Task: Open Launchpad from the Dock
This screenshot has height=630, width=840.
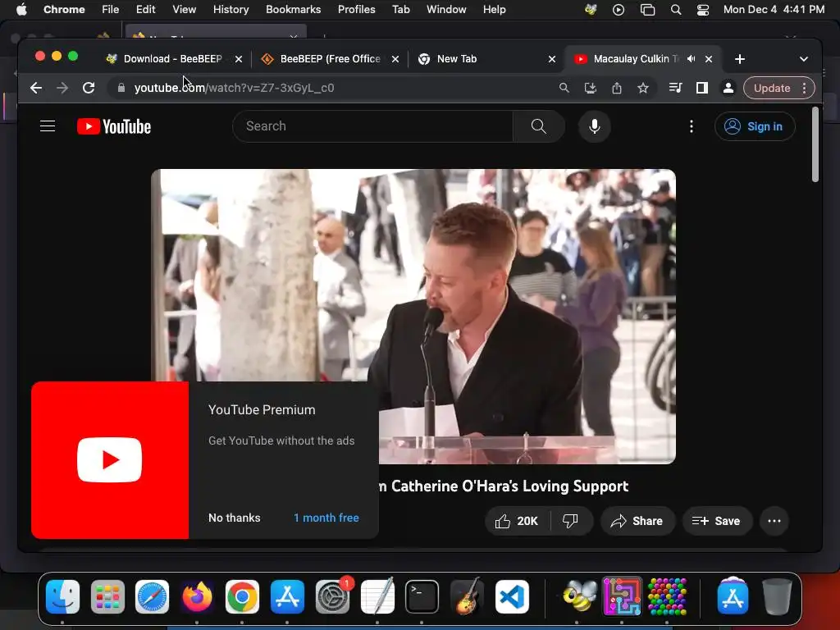Action: [x=107, y=596]
